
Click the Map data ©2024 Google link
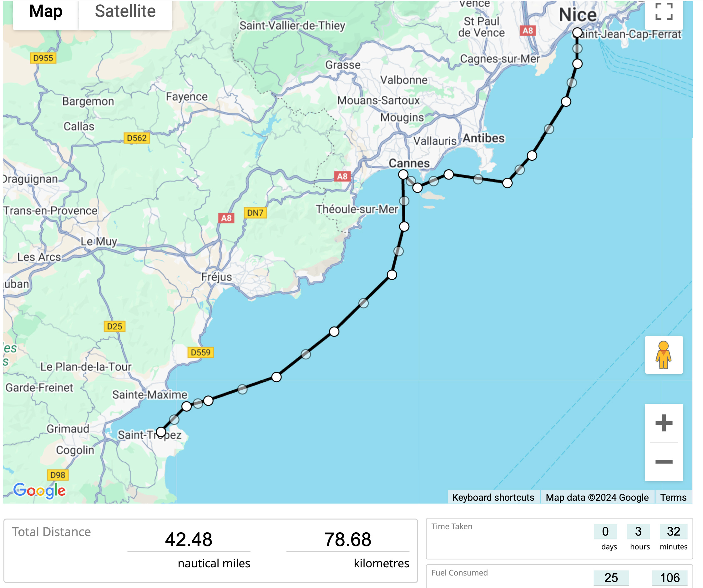pos(597,498)
